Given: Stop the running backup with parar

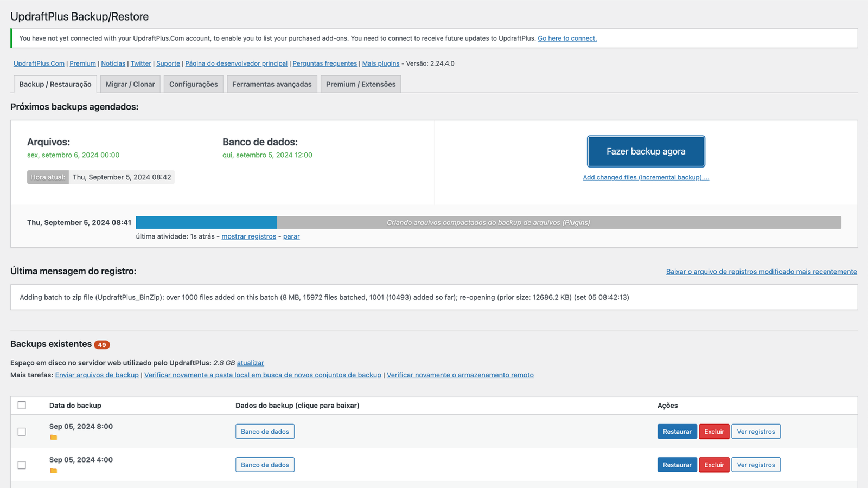Looking at the screenshot, I should click(291, 236).
